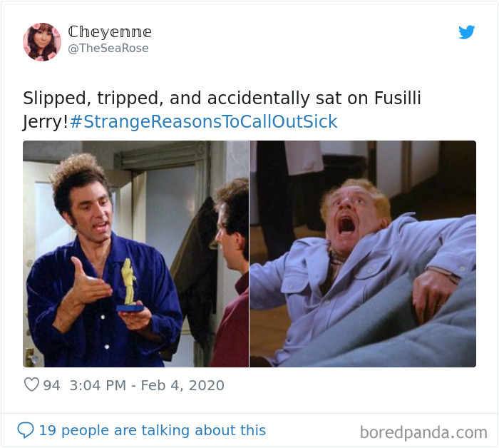The image size is (499, 448).
Task: Click the word Jerry! before the hashtag
Action: [45, 122]
